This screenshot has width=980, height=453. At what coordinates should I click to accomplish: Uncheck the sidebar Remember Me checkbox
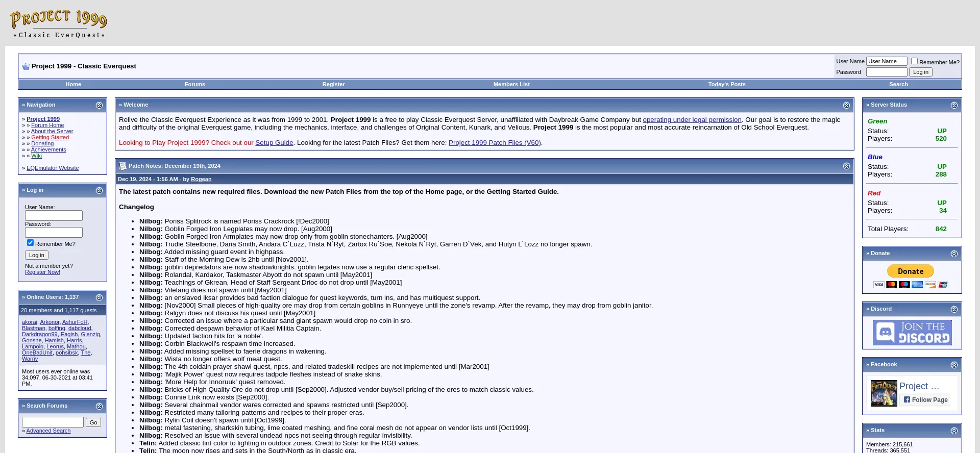pyautogui.click(x=30, y=243)
